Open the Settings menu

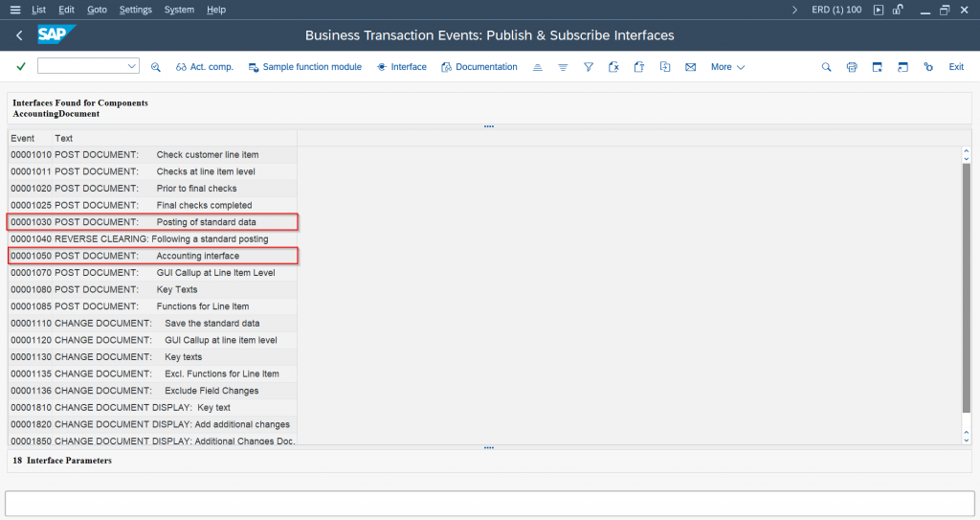(x=136, y=10)
